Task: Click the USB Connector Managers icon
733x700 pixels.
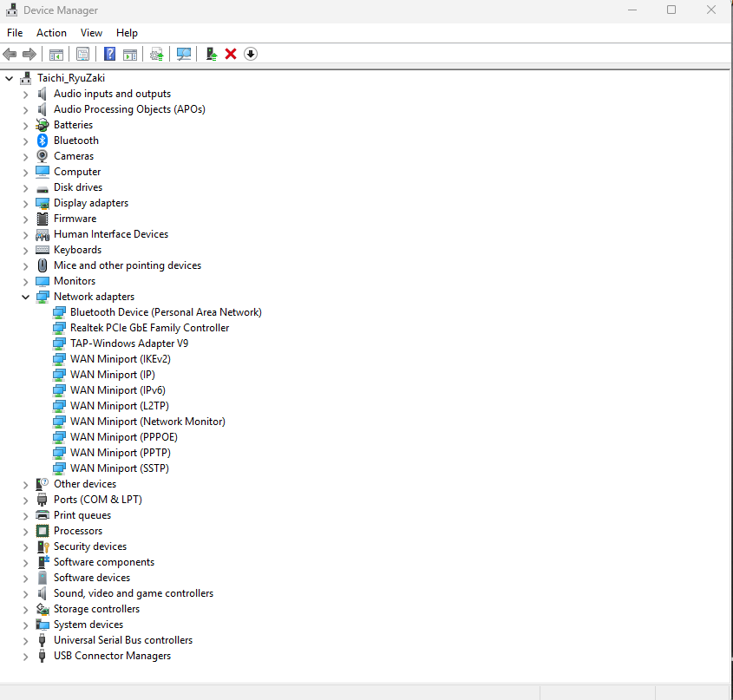Action: (x=43, y=656)
